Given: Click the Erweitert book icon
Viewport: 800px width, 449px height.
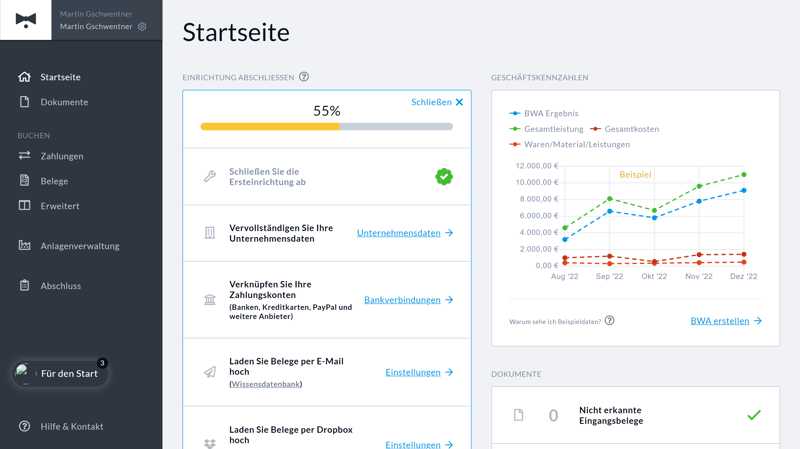Looking at the screenshot, I should 24,206.
